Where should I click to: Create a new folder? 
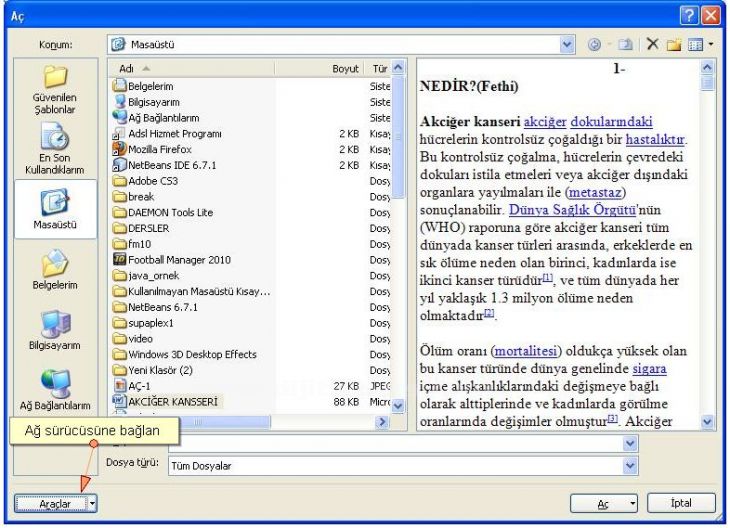click(674, 45)
